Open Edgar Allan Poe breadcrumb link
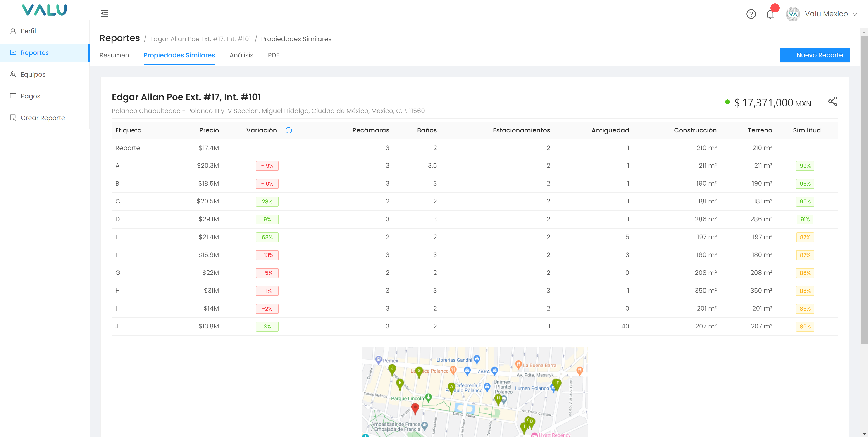The height and width of the screenshot is (437, 868). pos(200,39)
